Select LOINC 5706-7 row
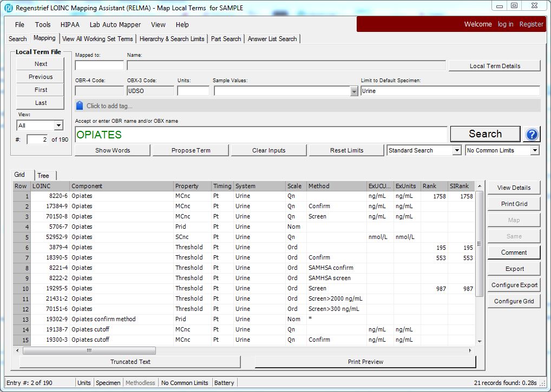 coord(244,227)
